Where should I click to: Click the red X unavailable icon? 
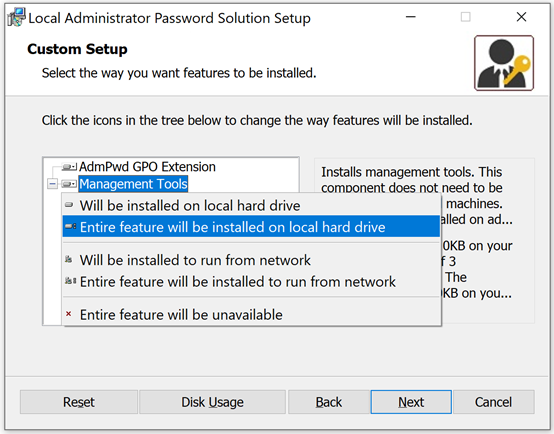(69, 314)
